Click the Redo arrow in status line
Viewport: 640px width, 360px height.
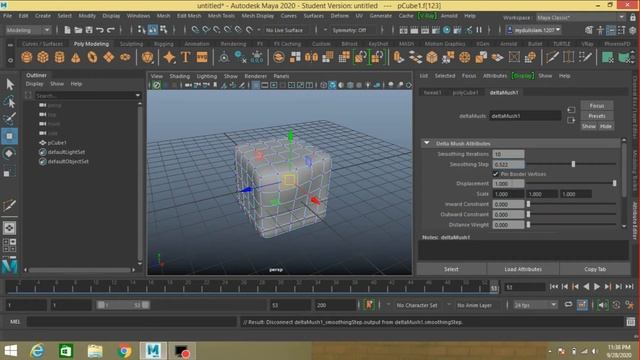pyautogui.click(x=111, y=30)
